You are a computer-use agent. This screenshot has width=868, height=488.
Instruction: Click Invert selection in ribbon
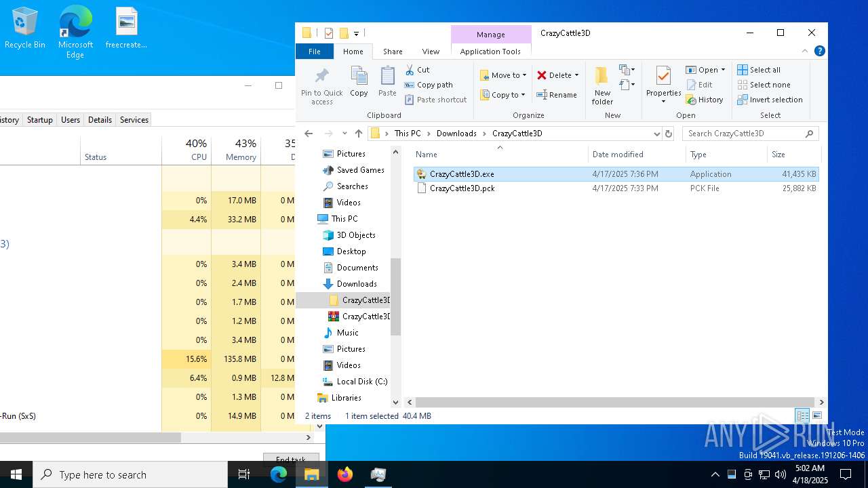pyautogui.click(x=770, y=100)
